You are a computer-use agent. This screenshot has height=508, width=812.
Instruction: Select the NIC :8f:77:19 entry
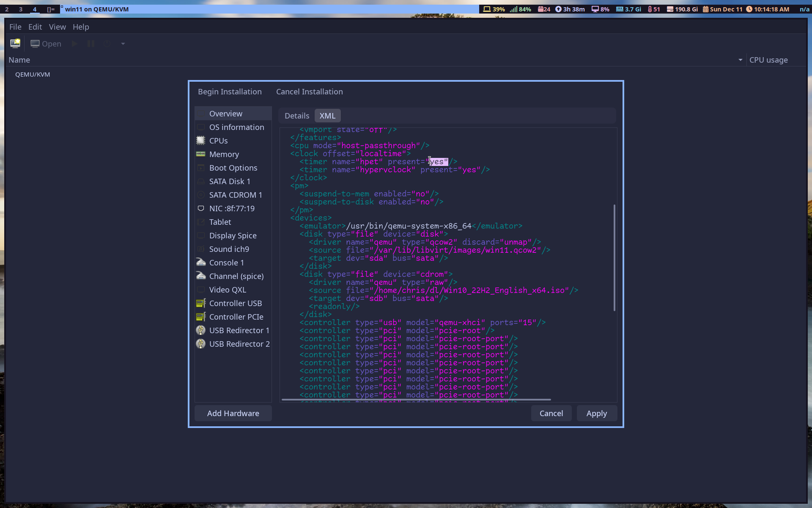click(233, 208)
